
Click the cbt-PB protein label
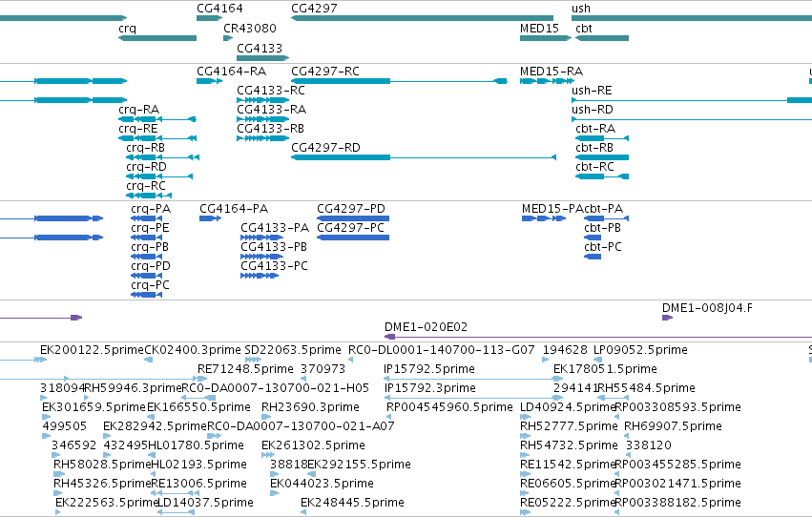pyautogui.click(x=602, y=228)
